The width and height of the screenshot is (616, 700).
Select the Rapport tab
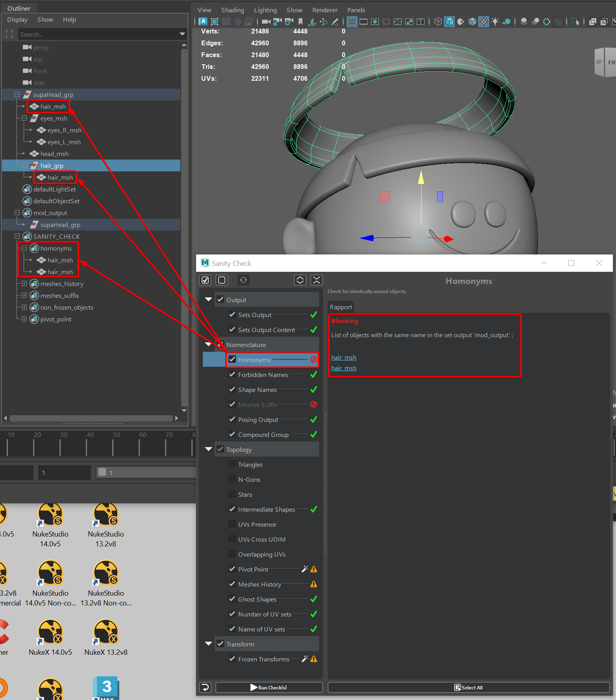(341, 307)
